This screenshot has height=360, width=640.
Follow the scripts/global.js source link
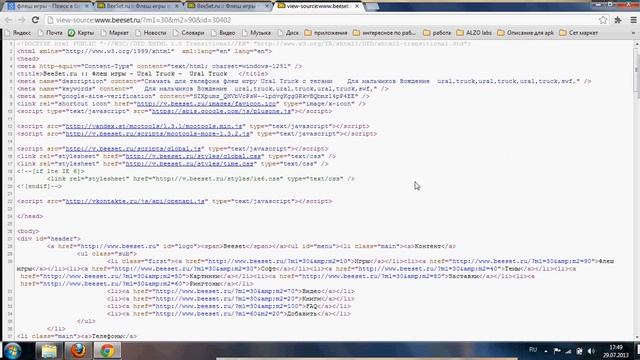133,149
